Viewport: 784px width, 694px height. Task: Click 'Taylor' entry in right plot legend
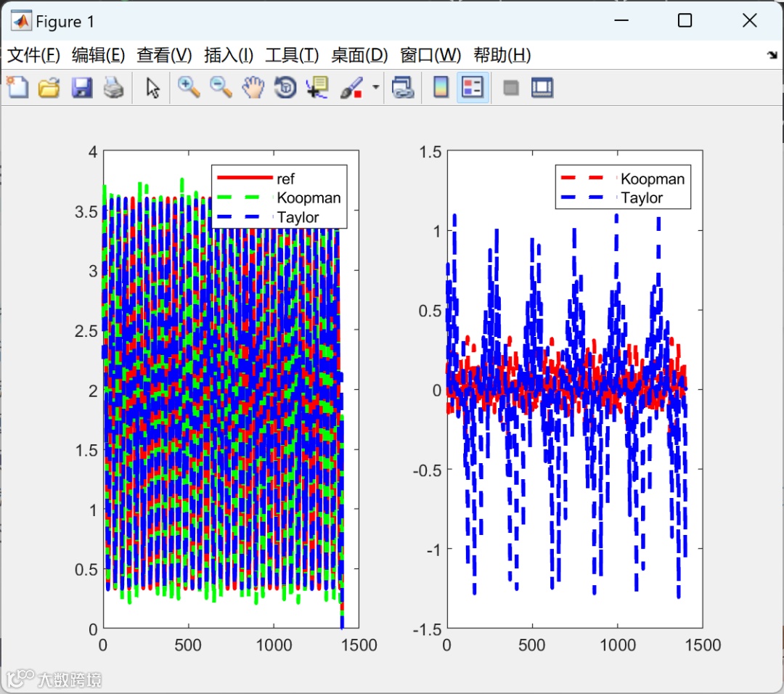[642, 197]
